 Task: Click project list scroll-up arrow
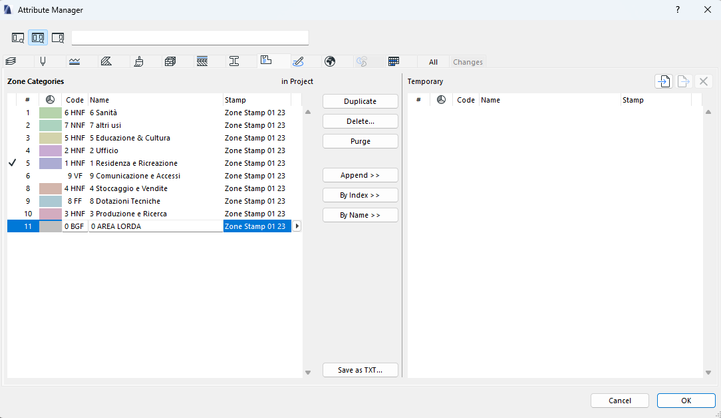click(308, 112)
